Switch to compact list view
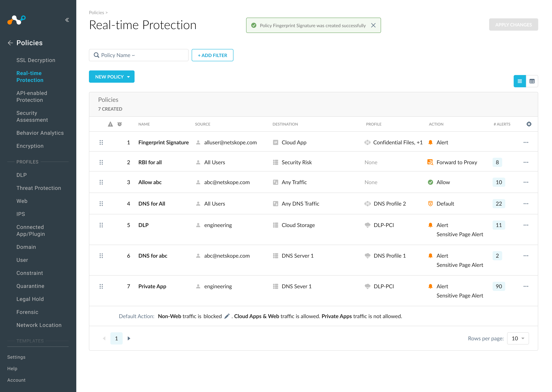This screenshot has width=552, height=392. coord(519,81)
